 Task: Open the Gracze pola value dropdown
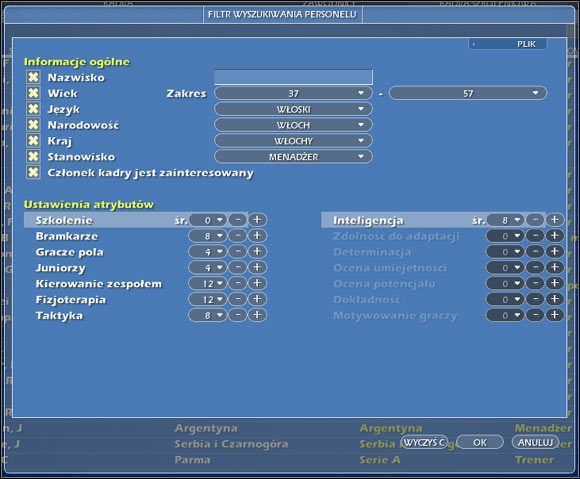click(x=208, y=252)
